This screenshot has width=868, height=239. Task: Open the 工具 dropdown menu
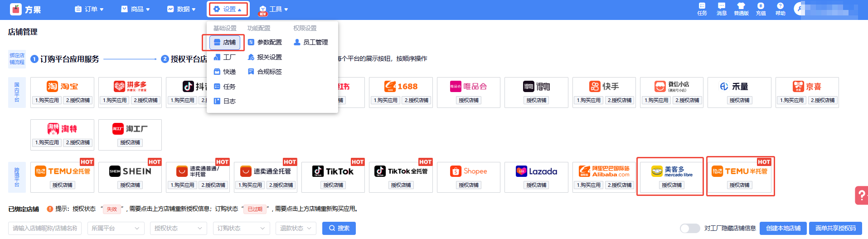(x=274, y=9)
